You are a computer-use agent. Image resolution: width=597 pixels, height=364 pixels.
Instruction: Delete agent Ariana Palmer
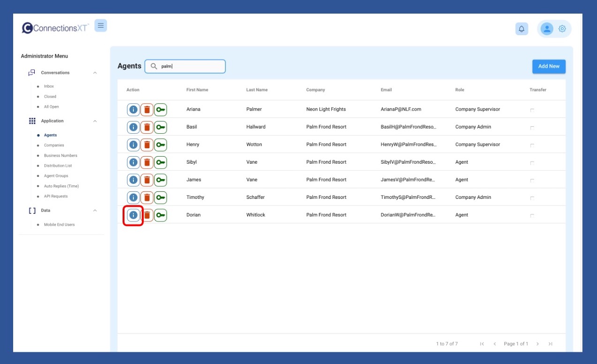coord(147,109)
